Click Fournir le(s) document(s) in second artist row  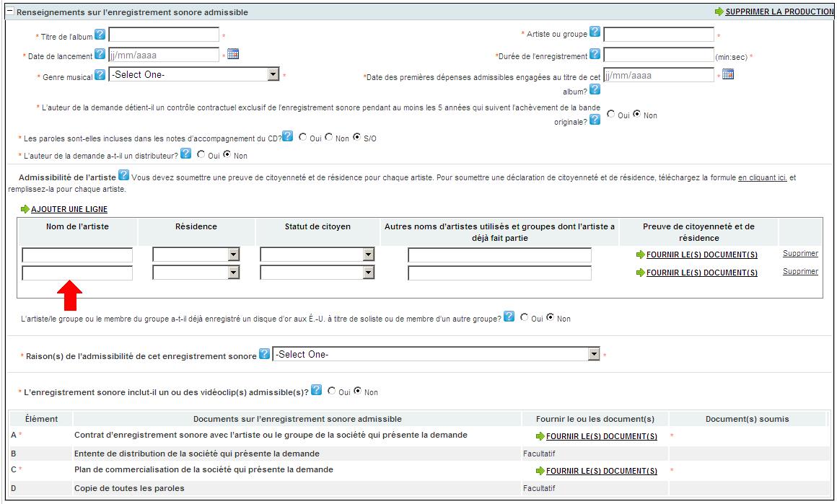click(x=702, y=273)
